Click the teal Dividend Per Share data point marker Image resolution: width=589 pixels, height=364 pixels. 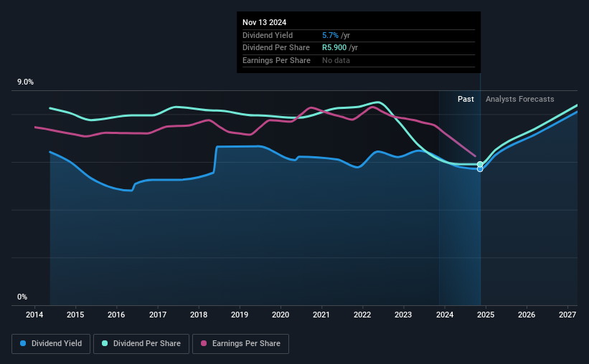coord(480,164)
